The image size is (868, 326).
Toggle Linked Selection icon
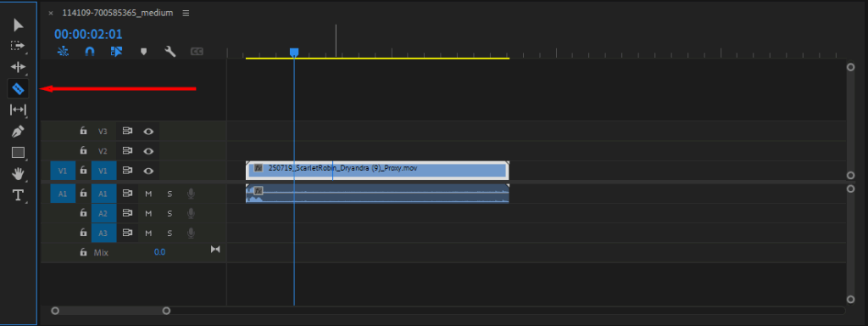click(x=116, y=52)
